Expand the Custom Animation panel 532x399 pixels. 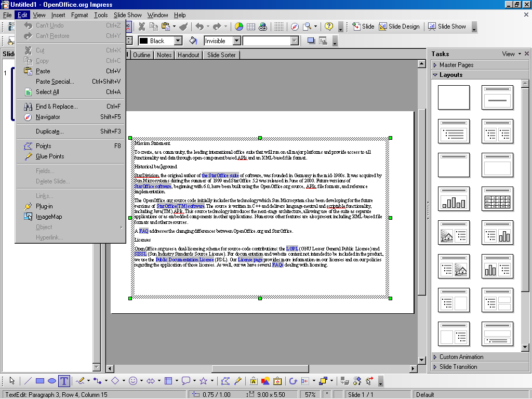pyautogui.click(x=461, y=357)
